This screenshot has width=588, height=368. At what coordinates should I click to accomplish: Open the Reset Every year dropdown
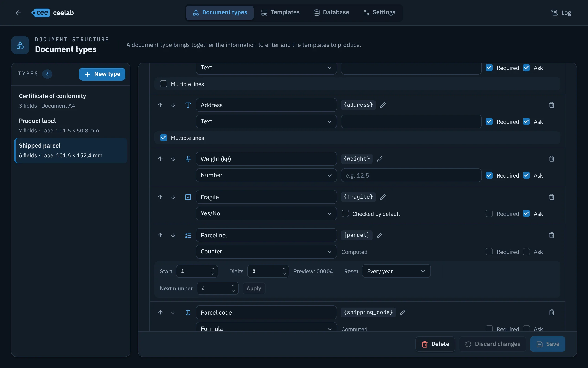coord(396,271)
